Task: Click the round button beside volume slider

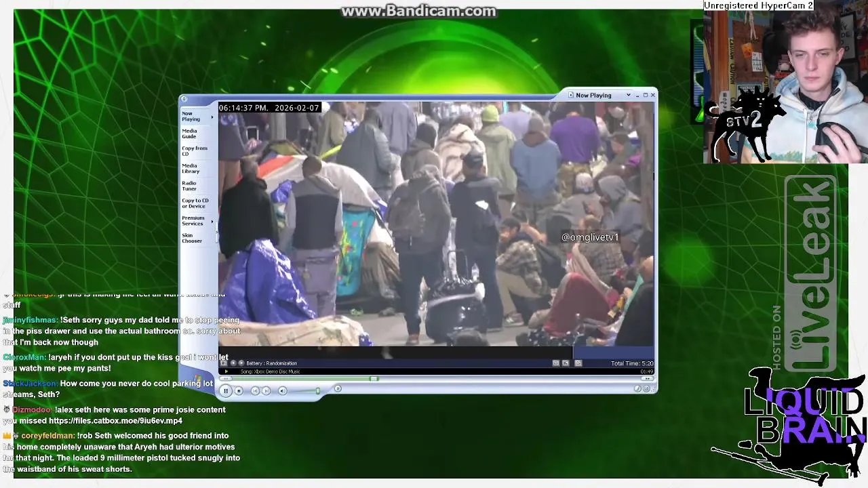Action: pos(338,388)
